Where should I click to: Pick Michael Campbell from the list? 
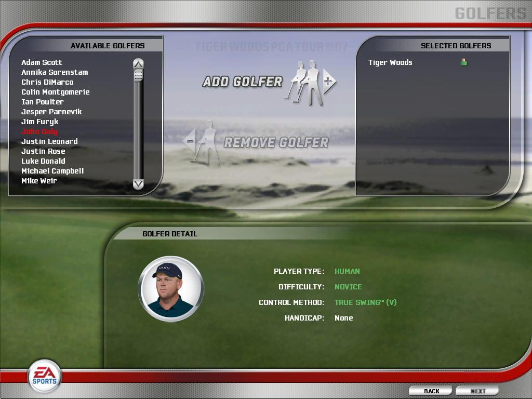pos(52,170)
